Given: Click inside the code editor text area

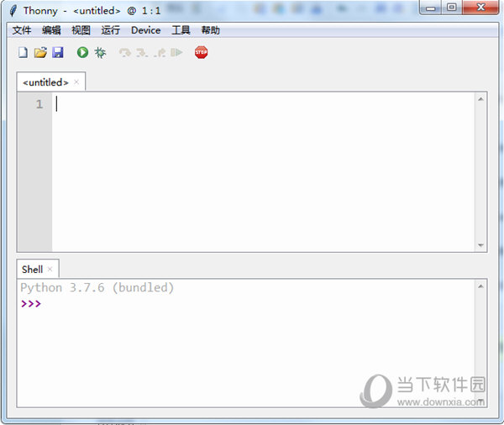Looking at the screenshot, I should pyautogui.click(x=264, y=172).
